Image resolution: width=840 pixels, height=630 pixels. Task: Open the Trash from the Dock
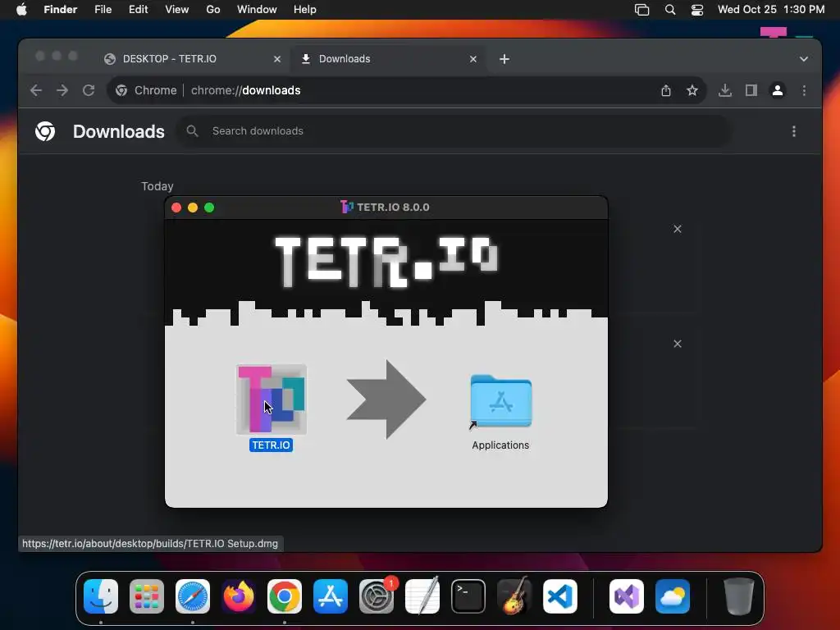click(739, 596)
